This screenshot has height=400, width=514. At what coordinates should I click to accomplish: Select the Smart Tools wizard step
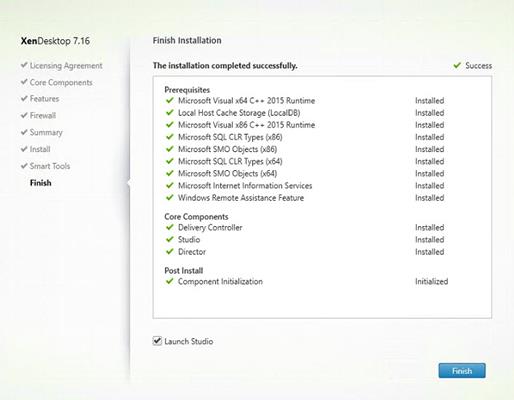50,166
